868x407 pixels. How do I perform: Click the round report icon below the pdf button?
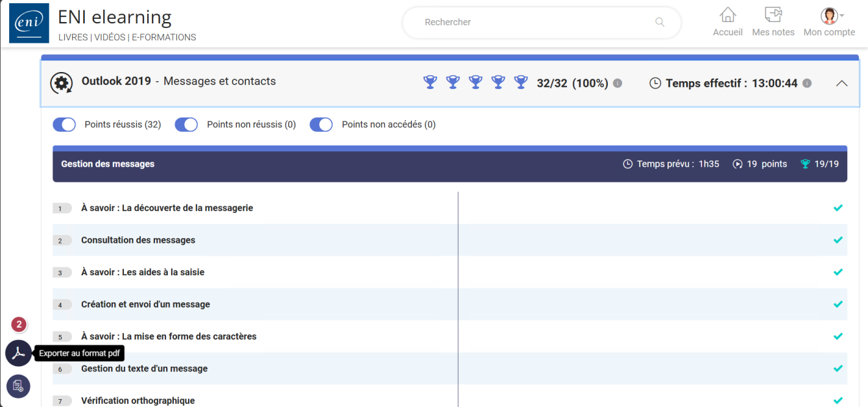tap(19, 386)
